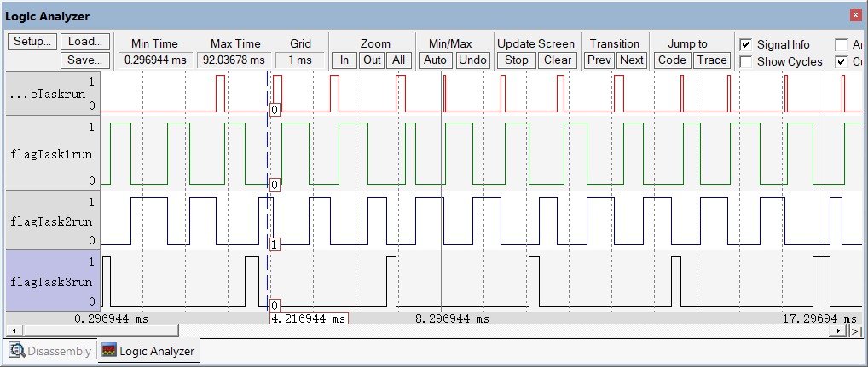The image size is (868, 367).
Task: Click the 8.296944 ms time label
Action: pos(452,319)
